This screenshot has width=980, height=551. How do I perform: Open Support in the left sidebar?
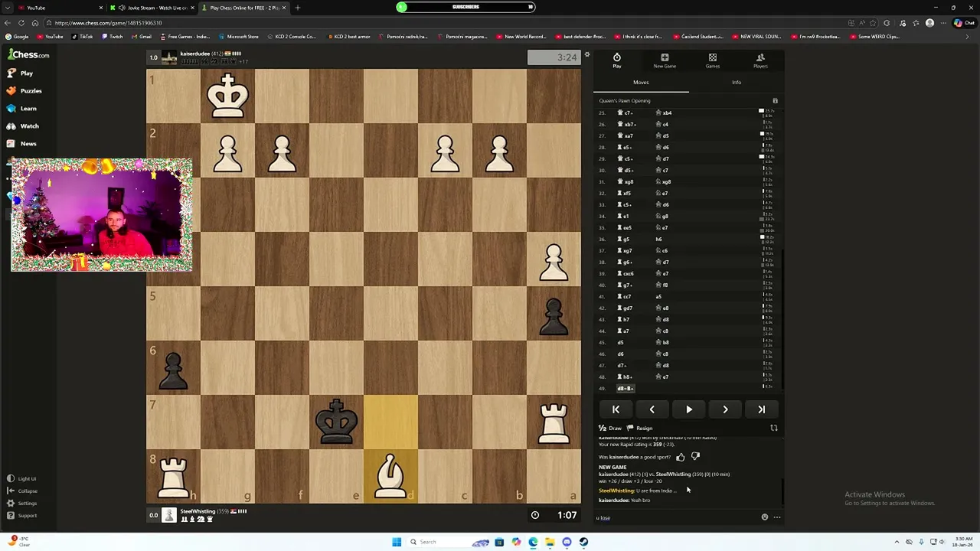pyautogui.click(x=22, y=516)
